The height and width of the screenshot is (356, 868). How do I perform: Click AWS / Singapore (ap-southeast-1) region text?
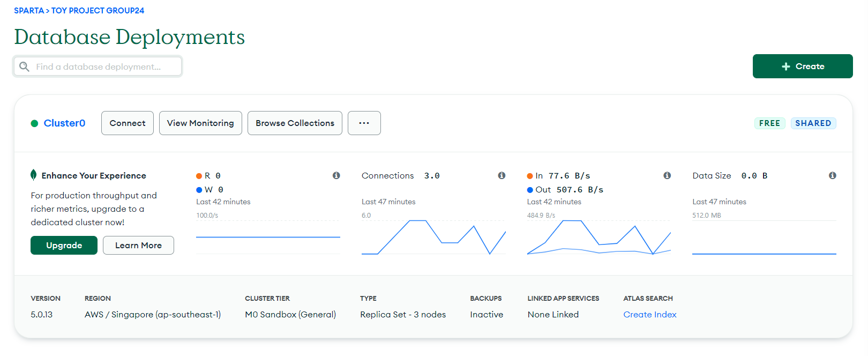pyautogui.click(x=153, y=315)
